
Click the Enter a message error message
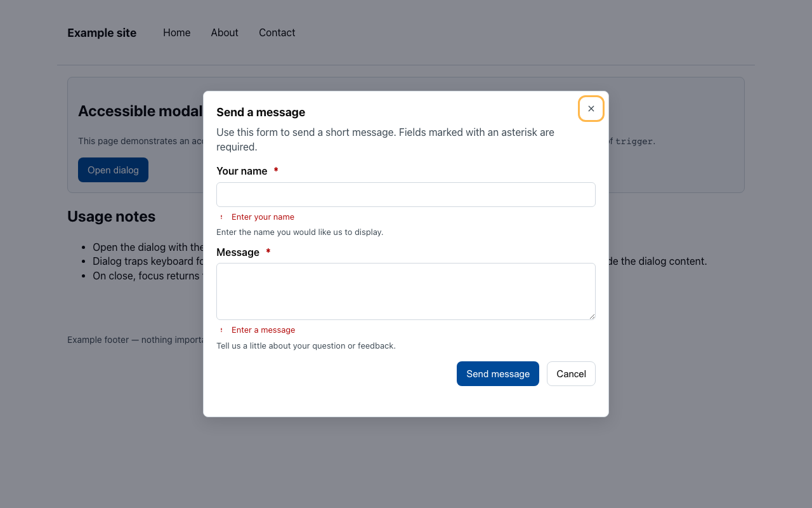click(263, 330)
